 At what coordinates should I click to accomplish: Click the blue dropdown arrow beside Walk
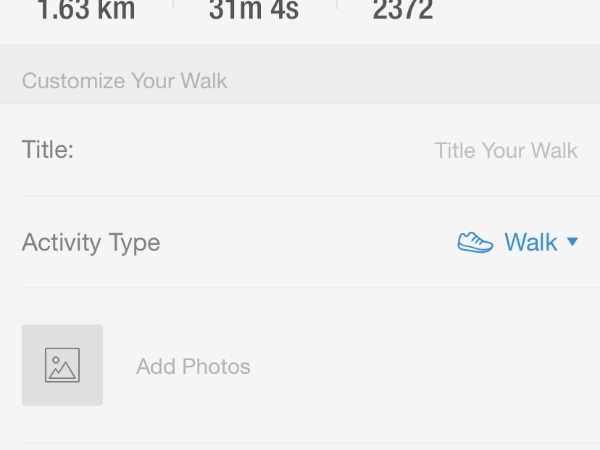pos(572,242)
